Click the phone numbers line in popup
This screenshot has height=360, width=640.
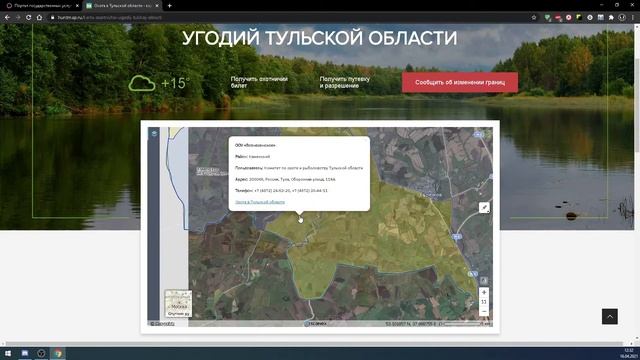[x=281, y=190]
